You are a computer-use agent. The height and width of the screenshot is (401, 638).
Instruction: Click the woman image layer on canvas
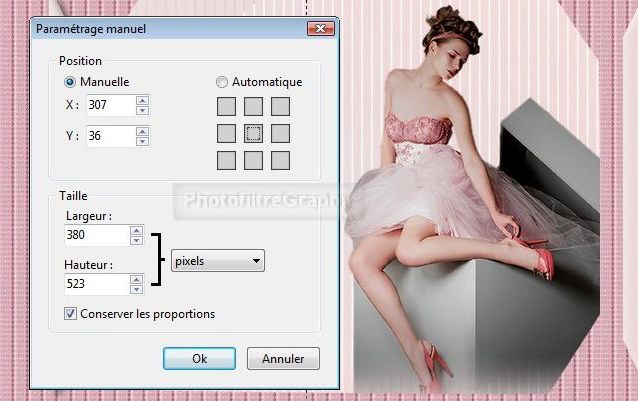pos(472,199)
